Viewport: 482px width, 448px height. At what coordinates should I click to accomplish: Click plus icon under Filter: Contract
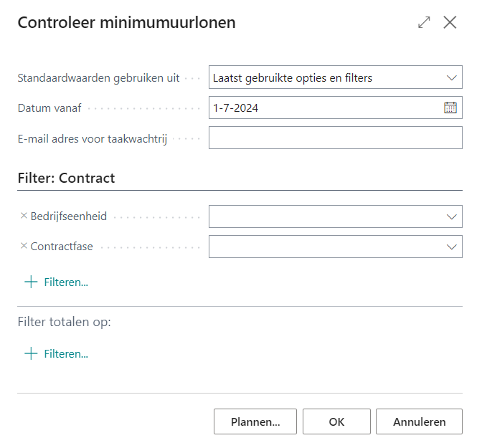click(31, 282)
